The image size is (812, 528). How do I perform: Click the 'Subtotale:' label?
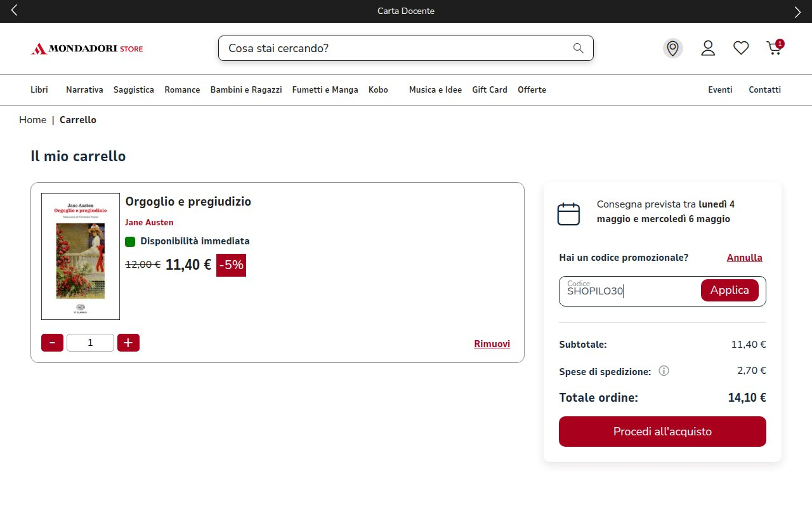pyautogui.click(x=583, y=345)
